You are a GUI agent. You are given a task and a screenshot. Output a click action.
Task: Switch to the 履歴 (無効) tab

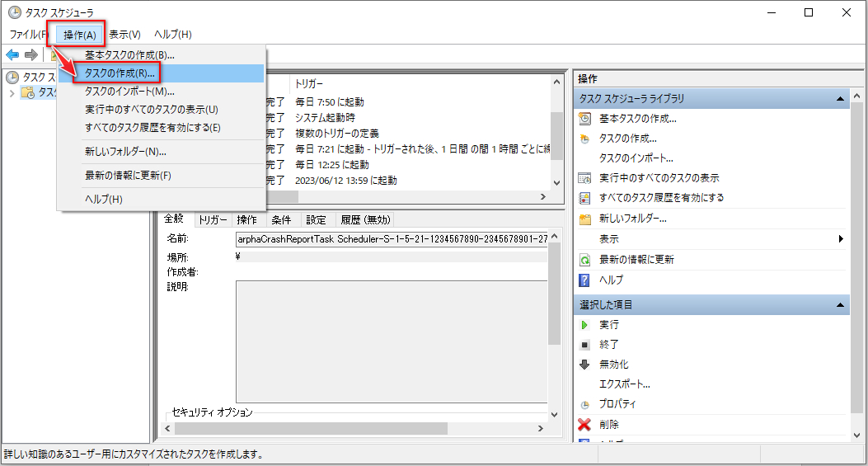[365, 220]
